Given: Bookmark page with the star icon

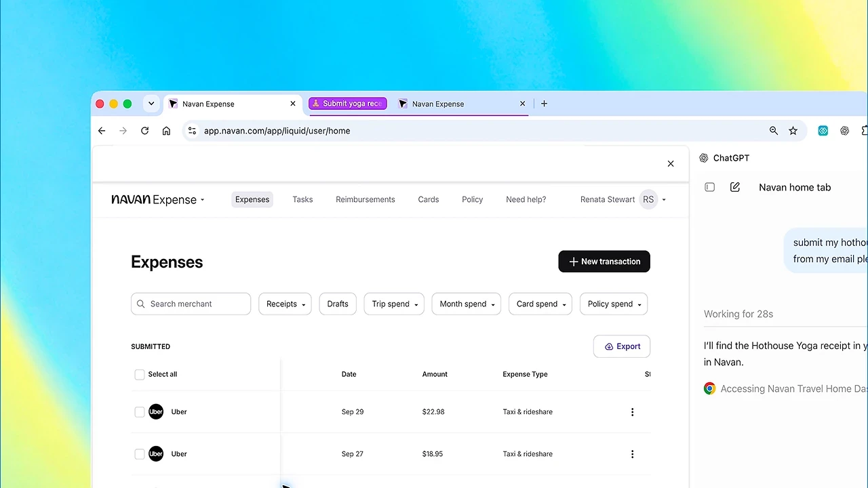Looking at the screenshot, I should point(793,131).
